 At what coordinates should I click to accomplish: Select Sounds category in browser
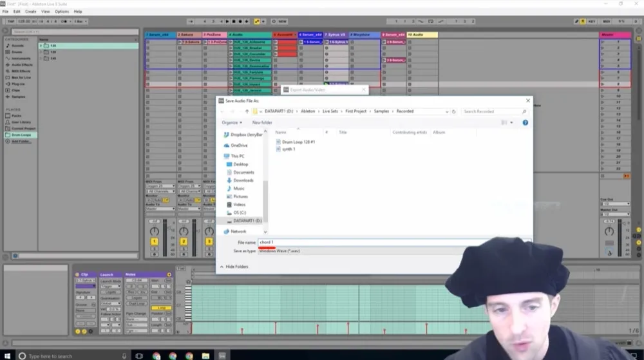[17, 46]
